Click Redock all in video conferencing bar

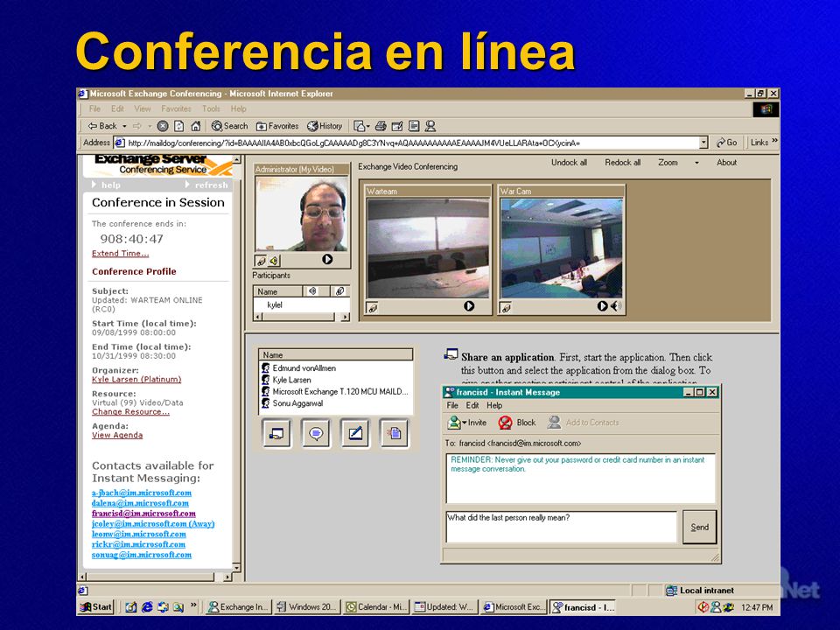tap(622, 163)
